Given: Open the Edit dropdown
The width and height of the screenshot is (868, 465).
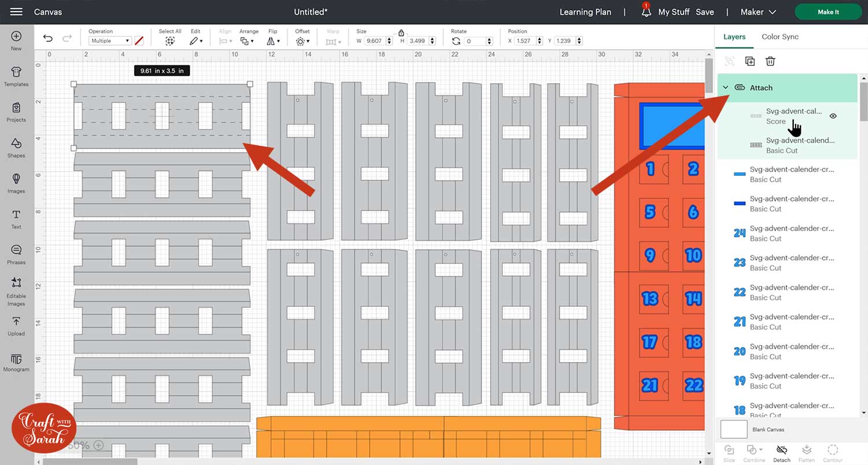Looking at the screenshot, I should (x=196, y=41).
